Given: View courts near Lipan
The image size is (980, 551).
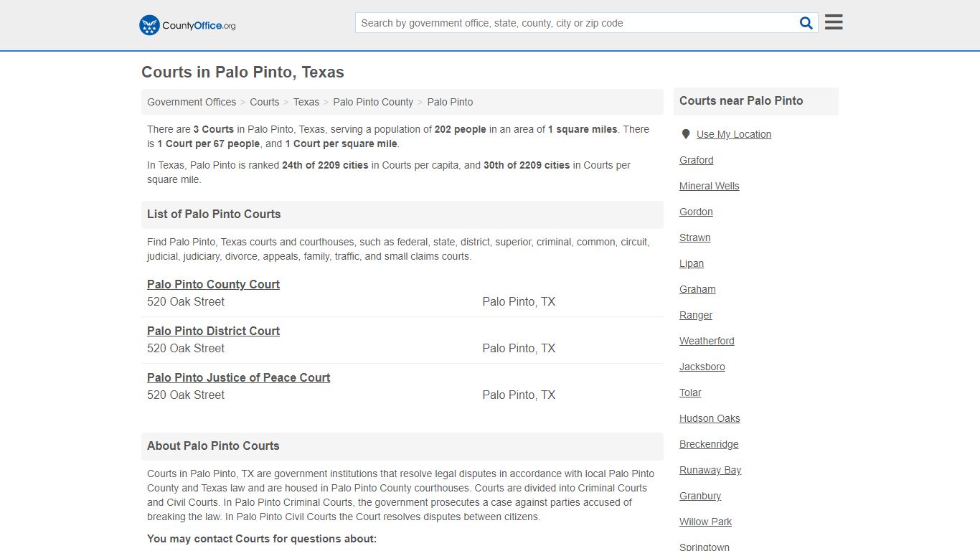Looking at the screenshot, I should coord(692,263).
